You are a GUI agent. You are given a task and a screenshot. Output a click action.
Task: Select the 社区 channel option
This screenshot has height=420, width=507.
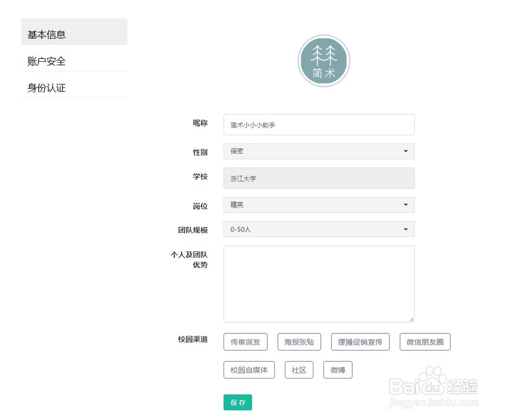click(x=299, y=369)
